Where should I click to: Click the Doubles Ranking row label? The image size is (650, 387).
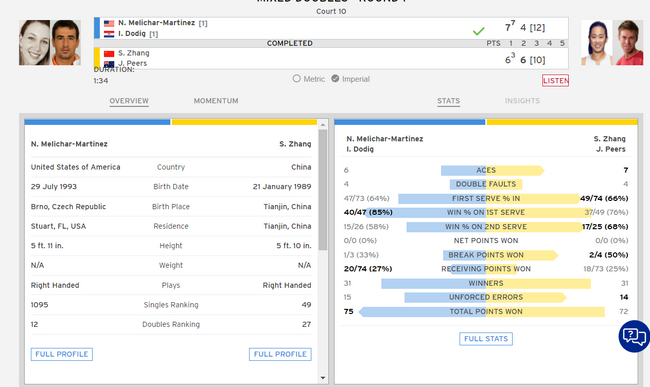[171, 324]
